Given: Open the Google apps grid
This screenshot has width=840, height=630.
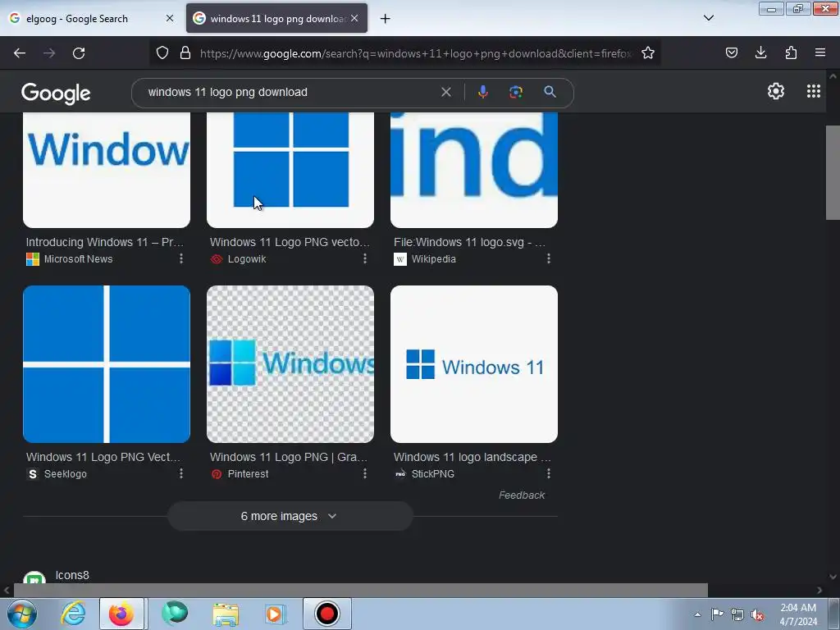Looking at the screenshot, I should [814, 91].
